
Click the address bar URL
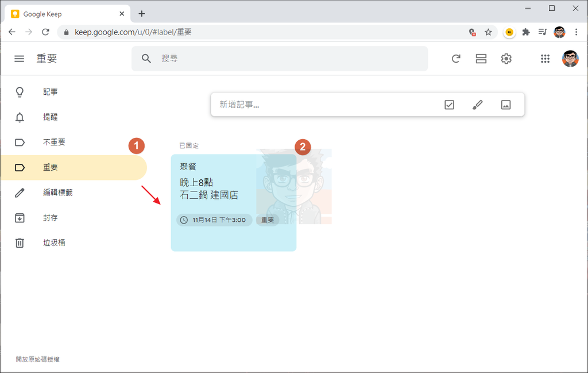pyautogui.click(x=133, y=32)
